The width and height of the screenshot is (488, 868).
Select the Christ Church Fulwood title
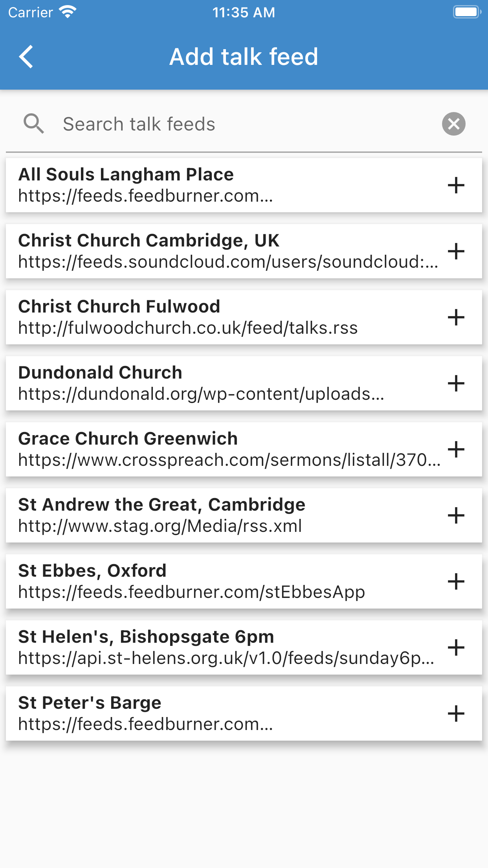[x=119, y=307]
